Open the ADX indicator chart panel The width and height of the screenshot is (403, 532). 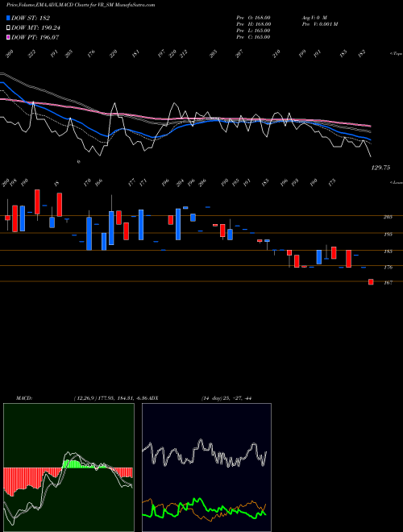[206, 468]
